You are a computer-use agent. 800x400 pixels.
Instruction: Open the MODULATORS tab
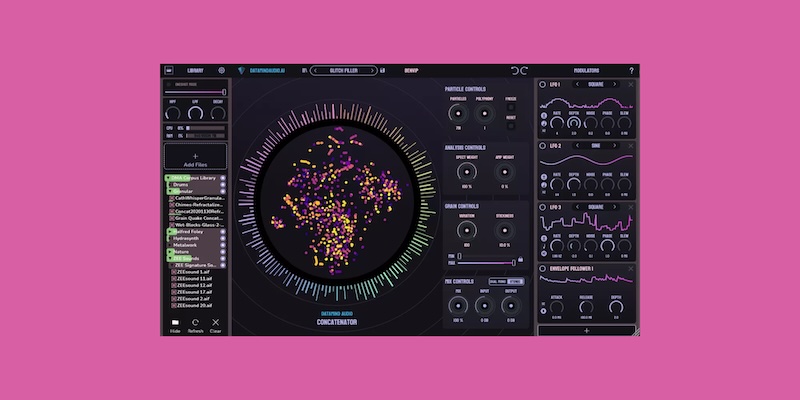586,70
